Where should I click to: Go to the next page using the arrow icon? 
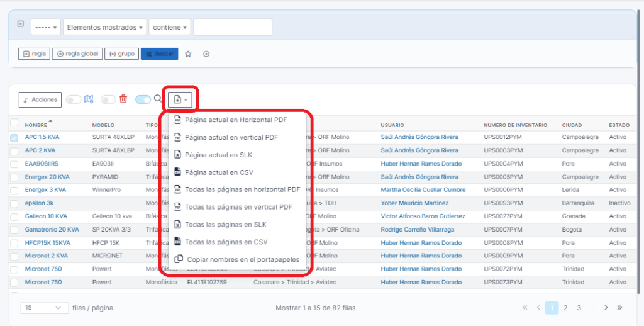[606, 308]
